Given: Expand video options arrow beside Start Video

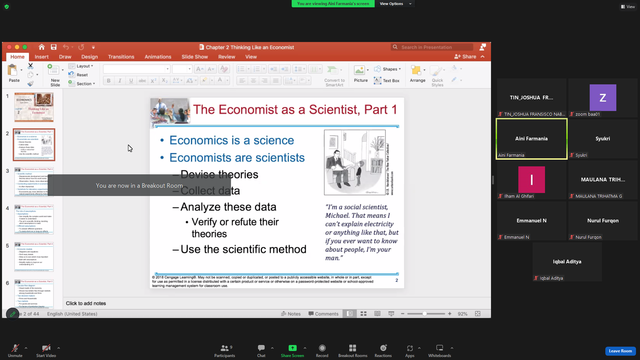Looking at the screenshot, I should 58,348.
